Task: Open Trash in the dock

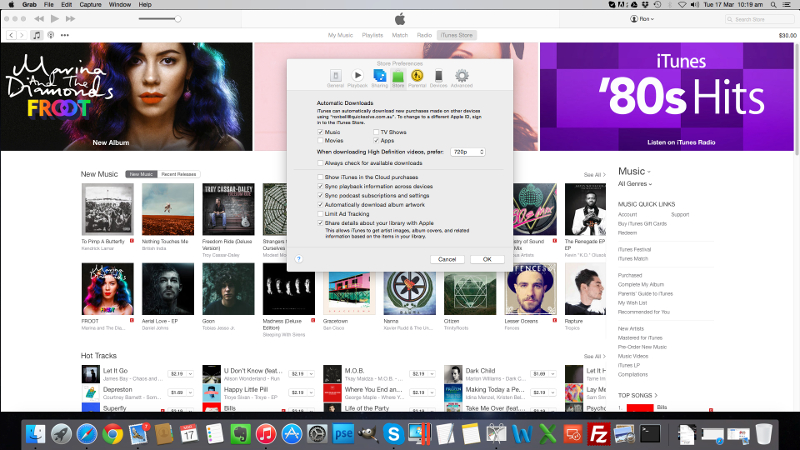Action: click(x=763, y=434)
